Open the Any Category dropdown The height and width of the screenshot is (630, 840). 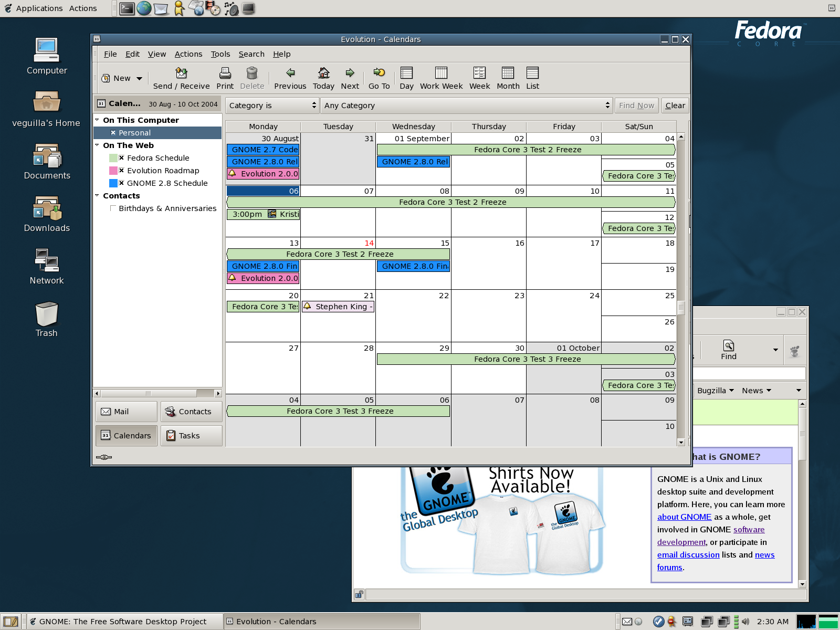tap(466, 106)
